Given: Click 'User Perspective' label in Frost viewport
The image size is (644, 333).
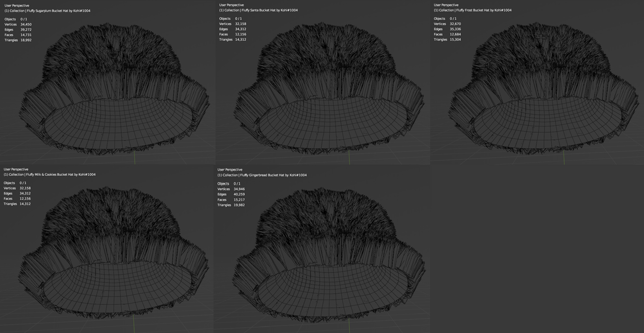Looking at the screenshot, I should pos(446,5).
